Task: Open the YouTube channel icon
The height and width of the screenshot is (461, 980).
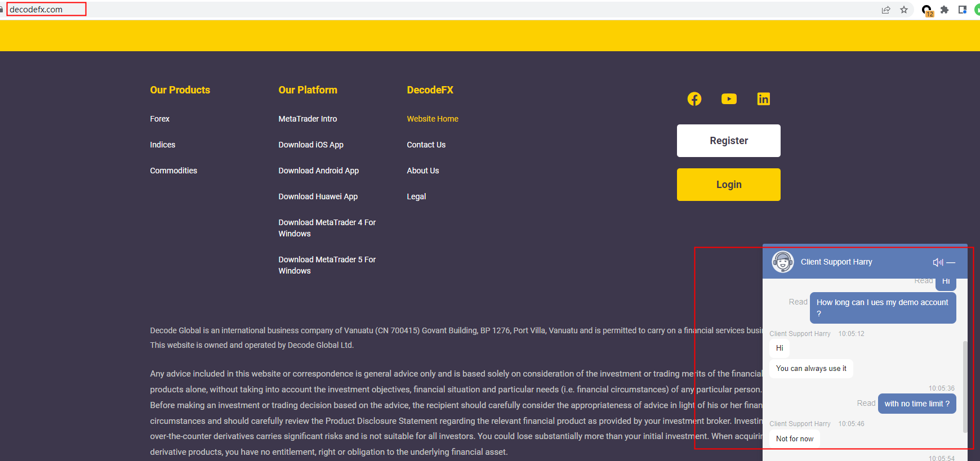Action: (x=729, y=99)
